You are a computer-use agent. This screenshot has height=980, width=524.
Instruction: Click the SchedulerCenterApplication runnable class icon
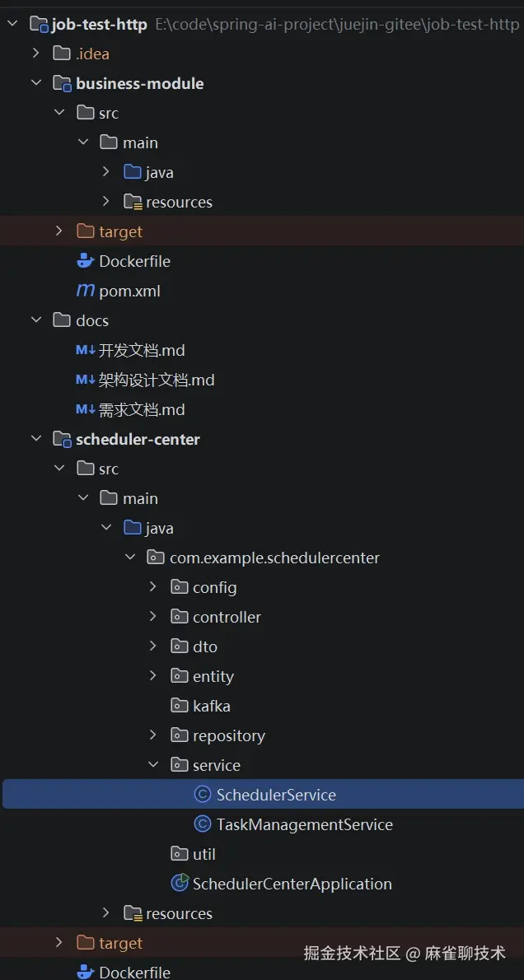(x=180, y=883)
